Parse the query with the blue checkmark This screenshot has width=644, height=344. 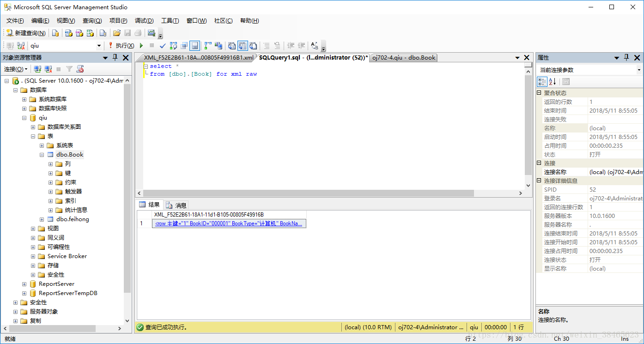[163, 46]
